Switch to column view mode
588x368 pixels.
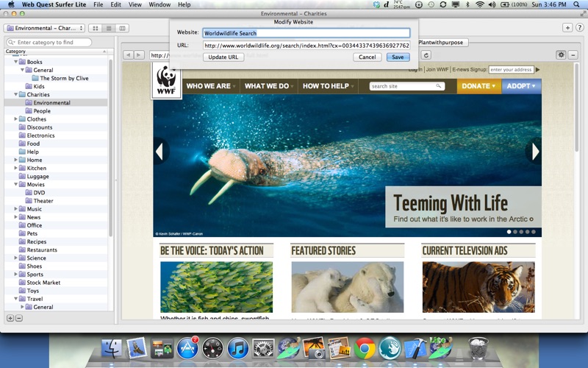(122, 28)
